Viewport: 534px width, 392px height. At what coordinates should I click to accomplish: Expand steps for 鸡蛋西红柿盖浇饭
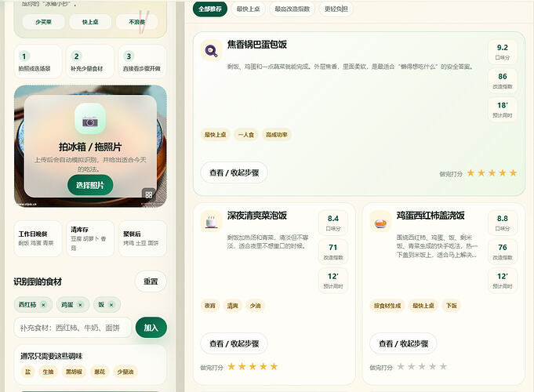click(403, 343)
